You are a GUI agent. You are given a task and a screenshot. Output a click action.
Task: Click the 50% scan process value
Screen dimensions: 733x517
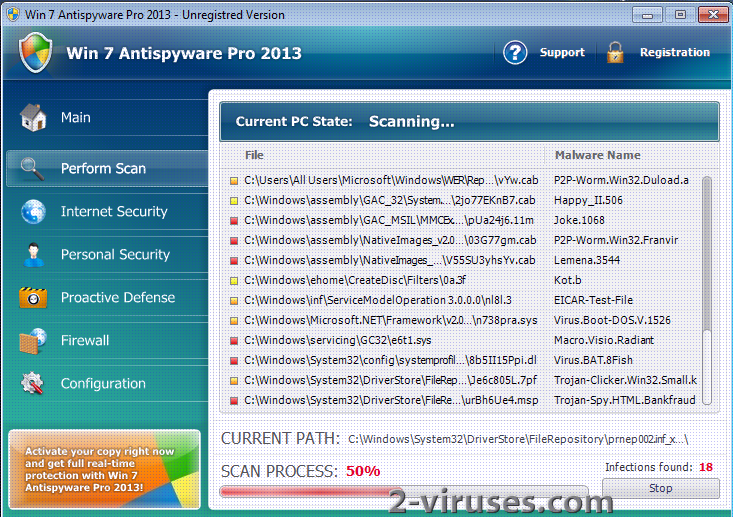(363, 471)
